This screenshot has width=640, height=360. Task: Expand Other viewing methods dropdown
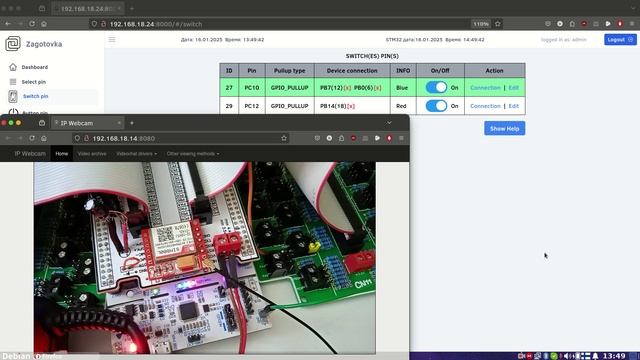pyautogui.click(x=193, y=153)
